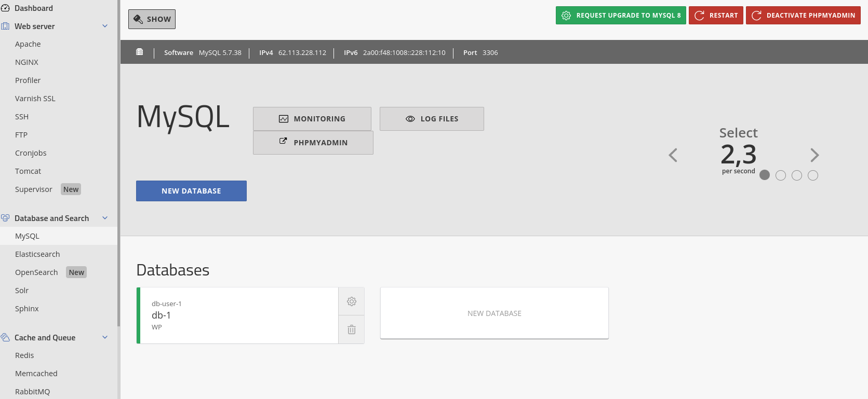The image size is (868, 399).
Task: Click the IPv6 address value
Action: click(x=404, y=53)
